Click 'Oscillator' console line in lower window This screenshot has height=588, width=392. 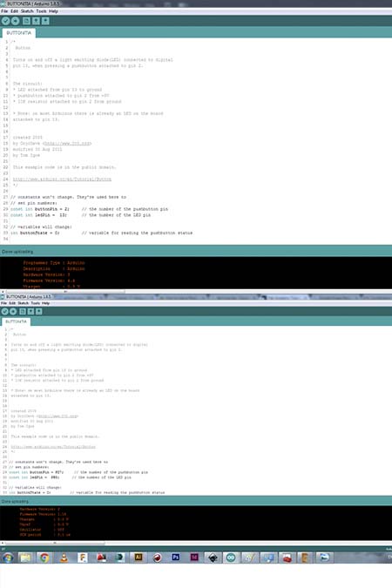coord(42,530)
